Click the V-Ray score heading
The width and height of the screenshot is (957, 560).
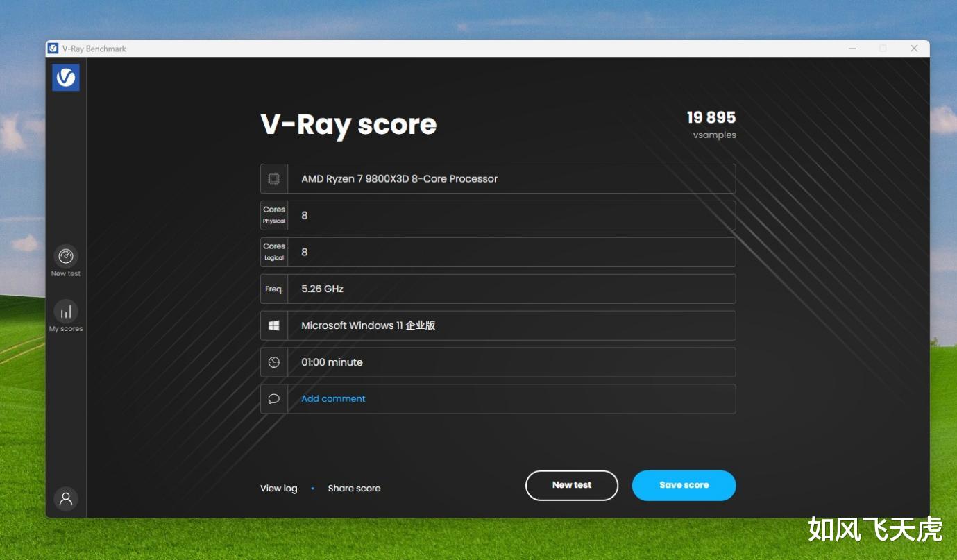coord(348,124)
